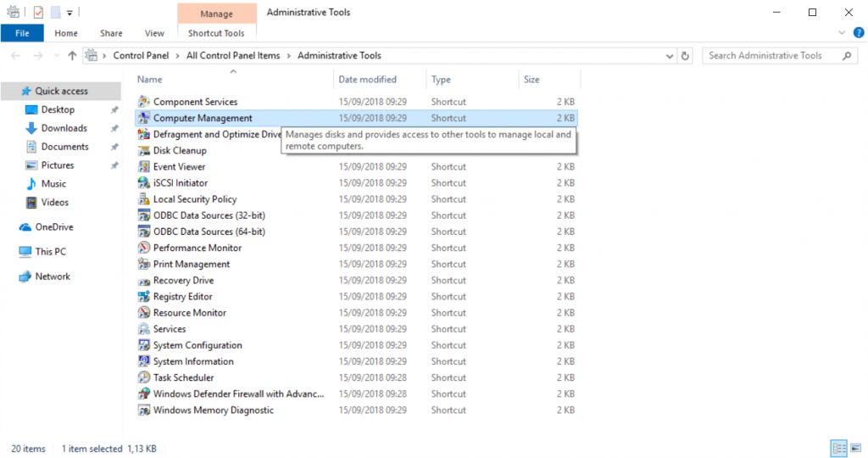Expand the chevron after Control Panel breadcrumb
Viewport: 868px width, 458px height.
coord(178,56)
